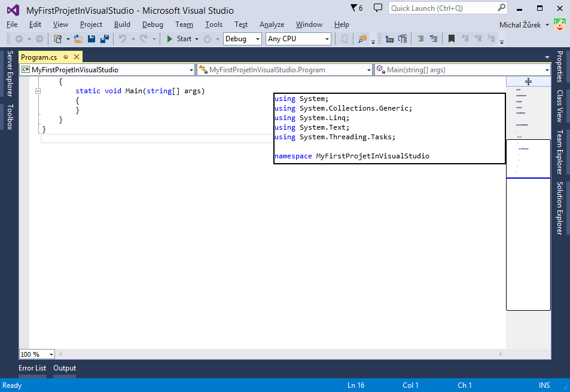The height and width of the screenshot is (392, 570).
Task: Click the Find in Files icon
Action: pos(362,39)
